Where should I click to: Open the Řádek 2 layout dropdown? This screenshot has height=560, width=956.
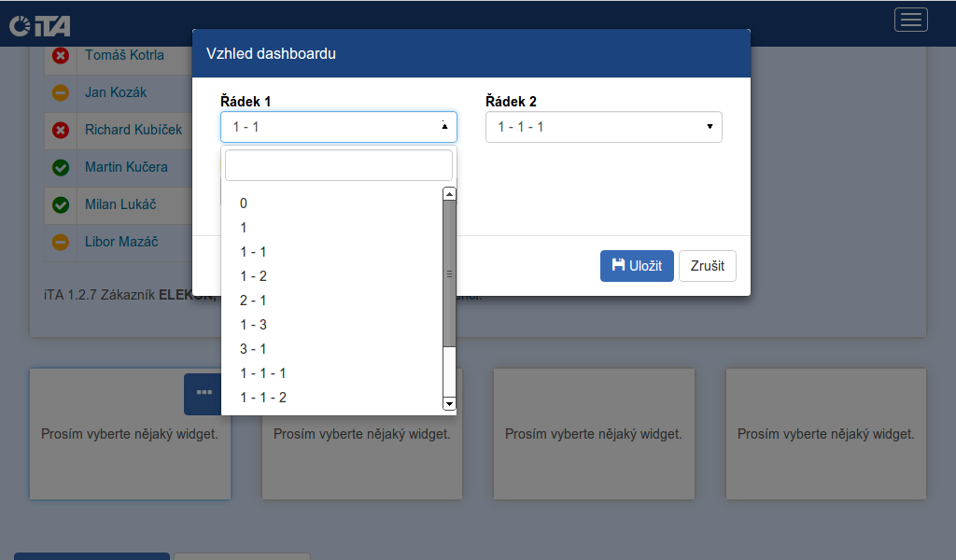(x=603, y=127)
